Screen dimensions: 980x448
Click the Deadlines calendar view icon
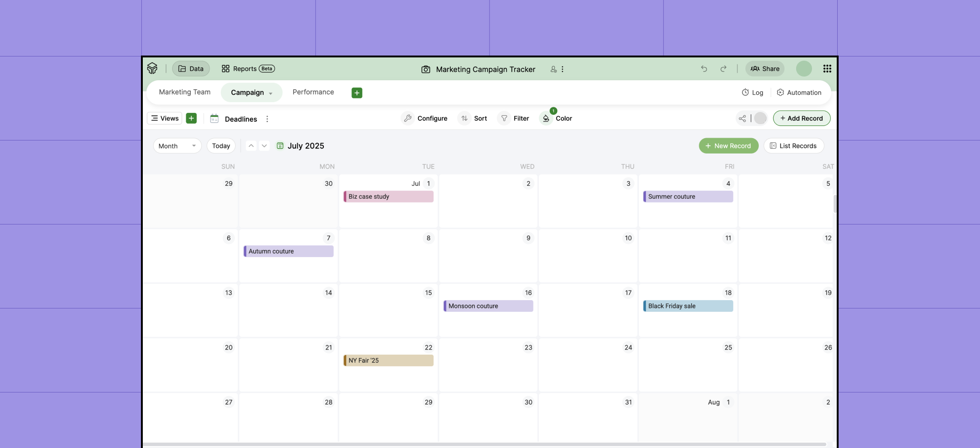point(214,119)
